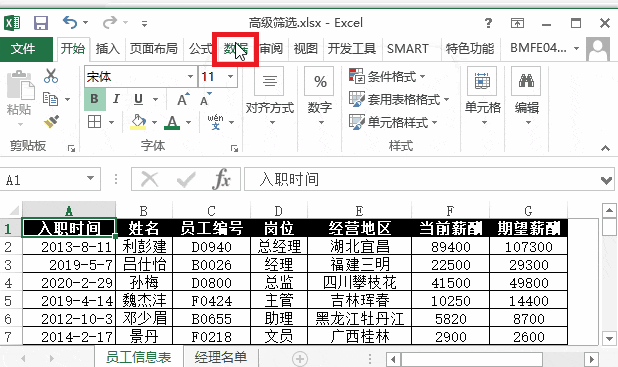The width and height of the screenshot is (618, 367).
Task: Switch to the 视图 View tab
Action: [x=305, y=49]
